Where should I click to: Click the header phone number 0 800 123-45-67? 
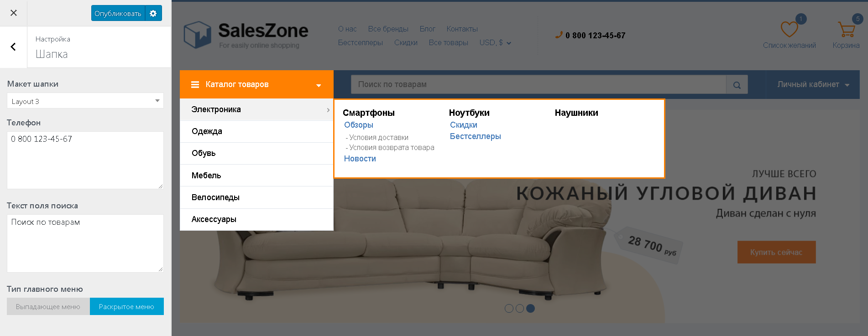click(595, 36)
